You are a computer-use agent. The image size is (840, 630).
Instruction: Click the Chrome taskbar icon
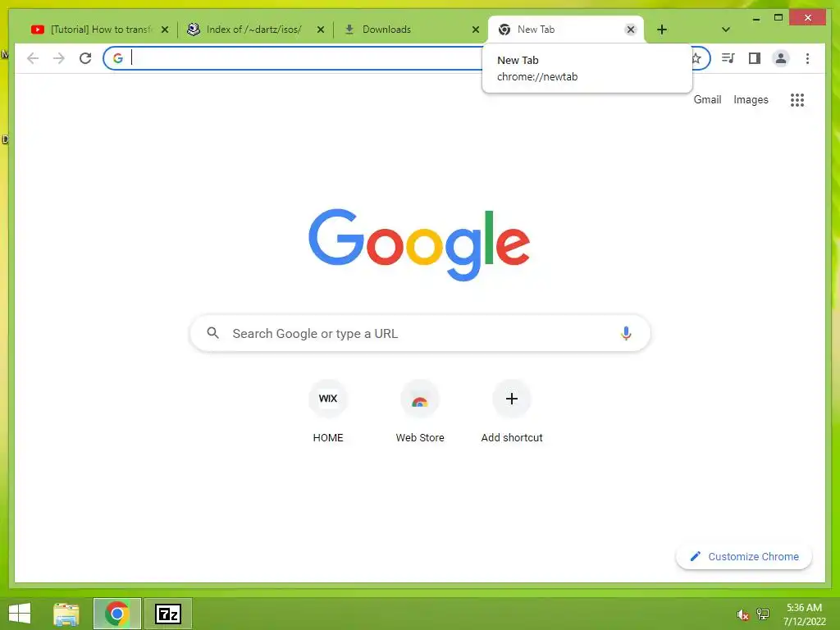[x=116, y=614]
